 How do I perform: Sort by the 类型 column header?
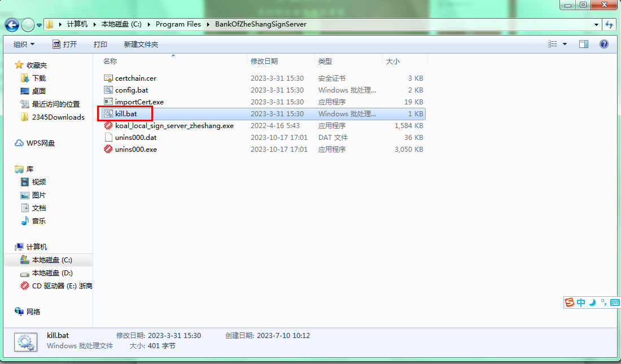325,62
